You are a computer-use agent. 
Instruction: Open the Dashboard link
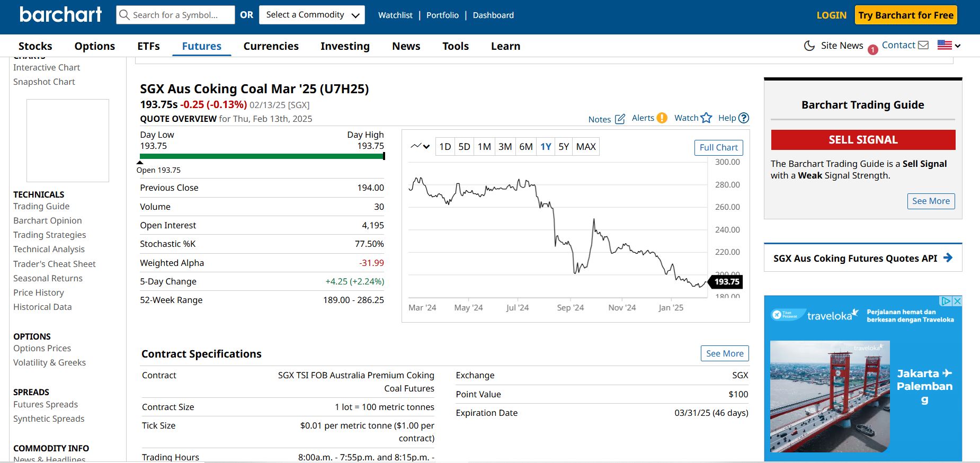point(493,15)
